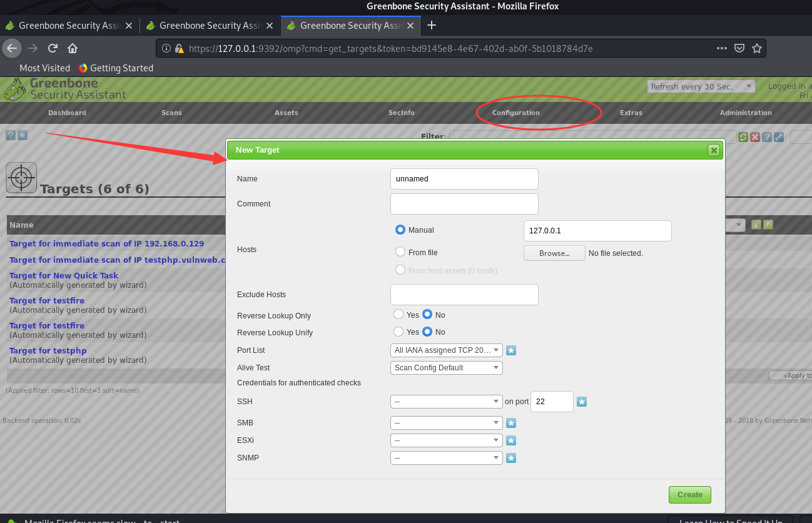Screen dimensions: 812x523
Task: Open the Alive Test dropdown
Action: [x=447, y=368]
